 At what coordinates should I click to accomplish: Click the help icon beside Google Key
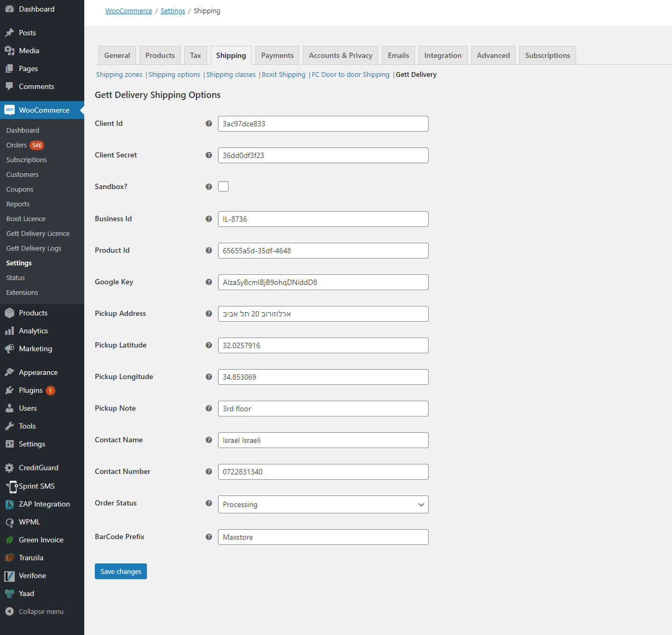(x=209, y=282)
